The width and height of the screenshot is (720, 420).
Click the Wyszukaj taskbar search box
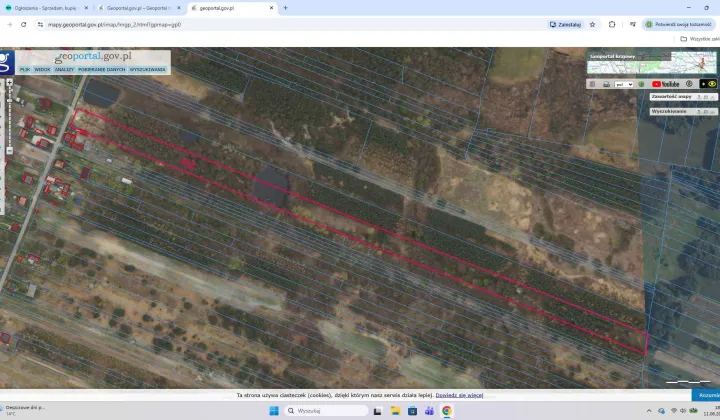(326, 410)
